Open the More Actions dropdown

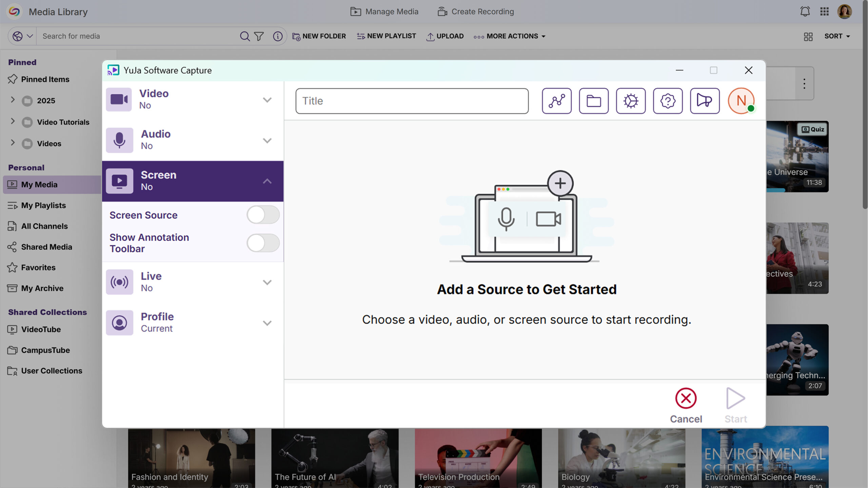pyautogui.click(x=510, y=36)
